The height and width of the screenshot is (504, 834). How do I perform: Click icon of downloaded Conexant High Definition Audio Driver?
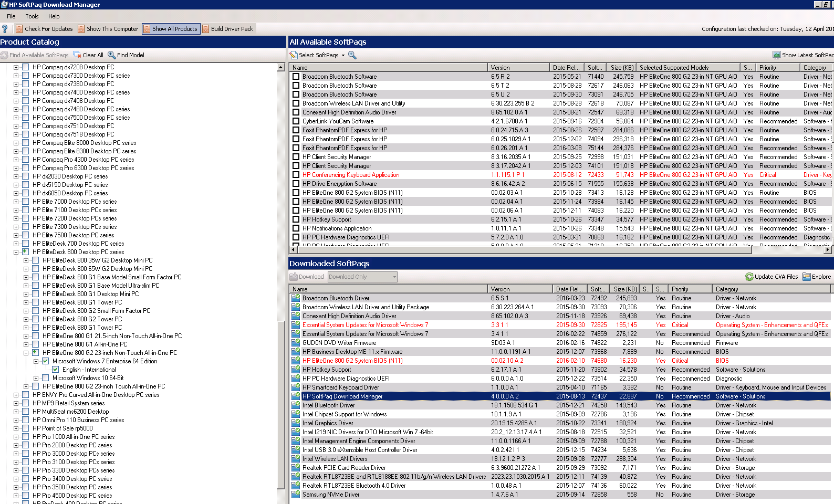click(x=296, y=316)
